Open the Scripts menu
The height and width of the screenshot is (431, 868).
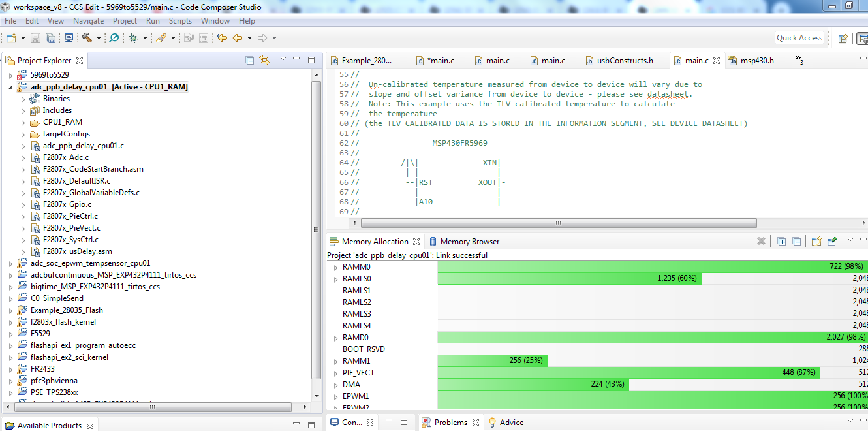(180, 21)
